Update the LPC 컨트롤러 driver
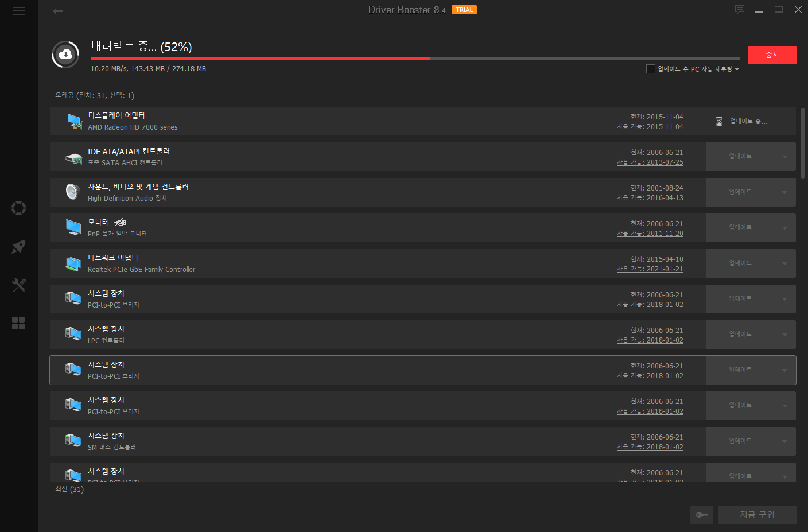The image size is (808, 532). tap(740, 335)
